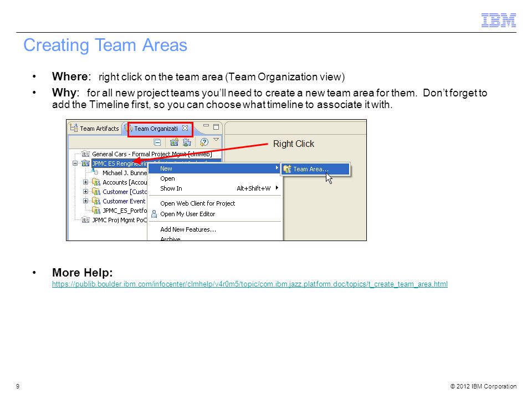Click the General Cars project area icon

click(x=85, y=154)
